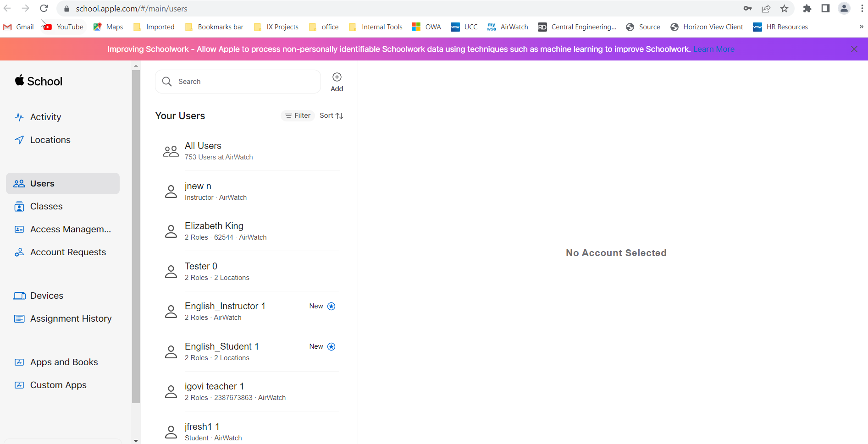
Task: Click the magnifier icon in Search
Action: pyautogui.click(x=167, y=82)
